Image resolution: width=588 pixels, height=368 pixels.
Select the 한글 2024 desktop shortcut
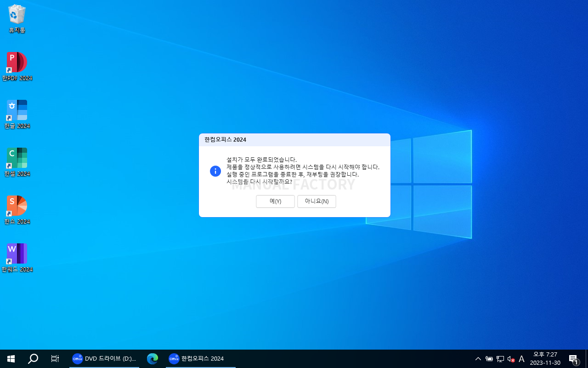[x=17, y=115]
